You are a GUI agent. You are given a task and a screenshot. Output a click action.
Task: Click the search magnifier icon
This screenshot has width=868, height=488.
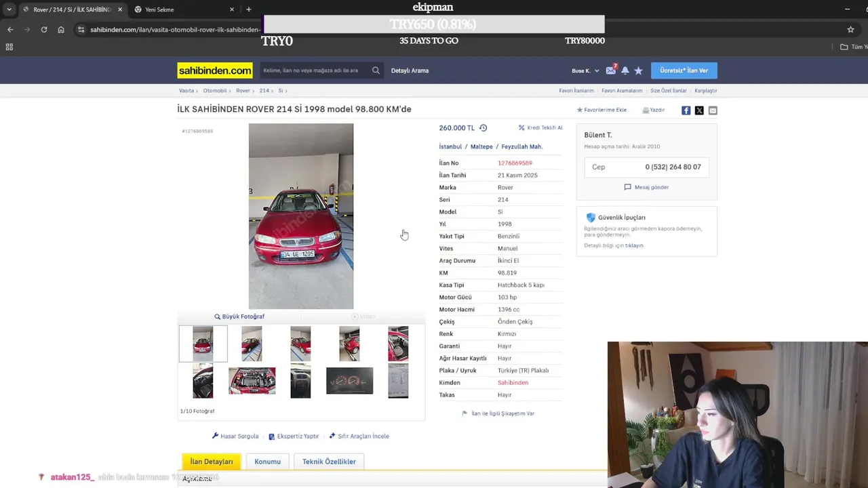(376, 70)
